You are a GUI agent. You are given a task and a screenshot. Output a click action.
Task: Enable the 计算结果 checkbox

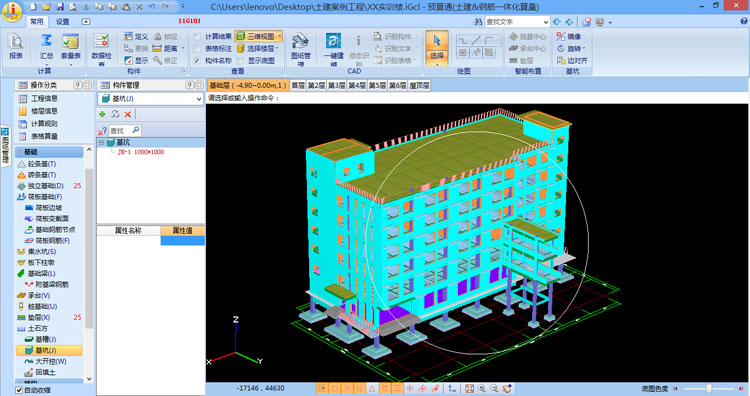point(197,36)
